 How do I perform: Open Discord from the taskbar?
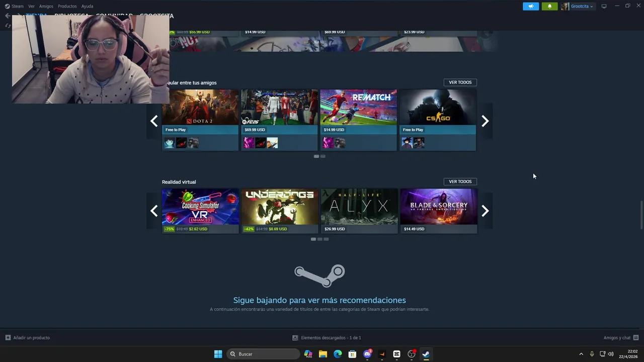[367, 354]
